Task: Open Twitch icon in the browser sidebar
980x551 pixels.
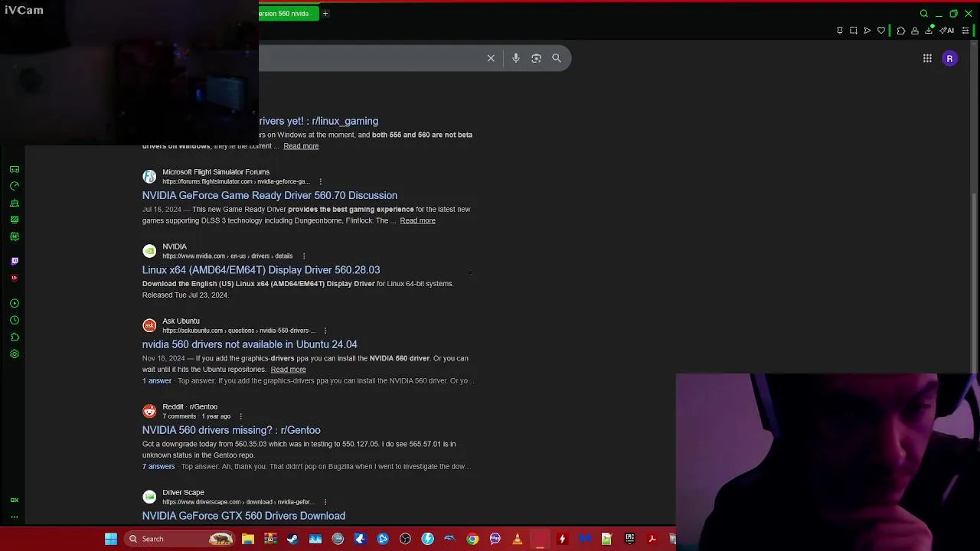Action: [x=15, y=261]
